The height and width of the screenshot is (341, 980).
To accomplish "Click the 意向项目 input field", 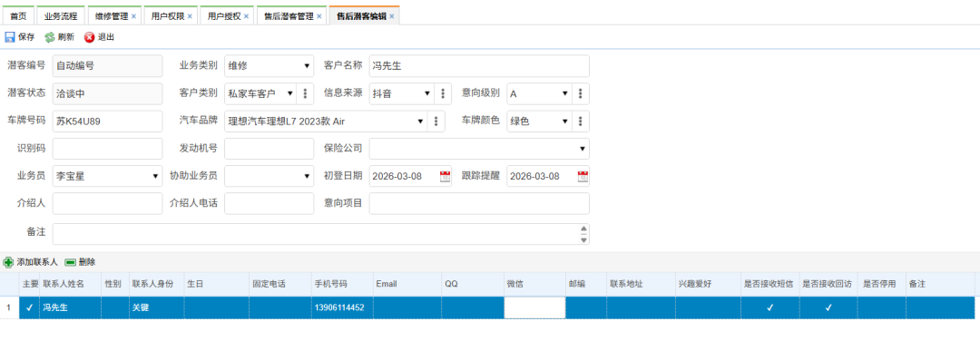I will click(479, 203).
